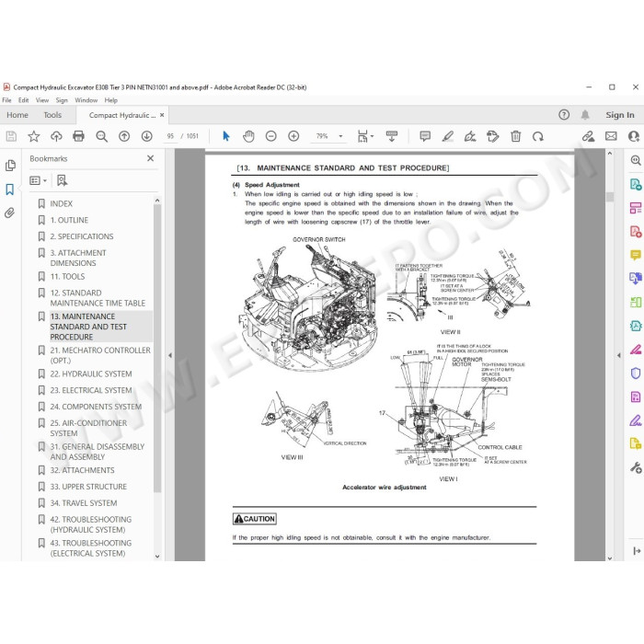
Task: Open the 33. UPPER STRUCTURE bookmark
Action: pos(88,487)
